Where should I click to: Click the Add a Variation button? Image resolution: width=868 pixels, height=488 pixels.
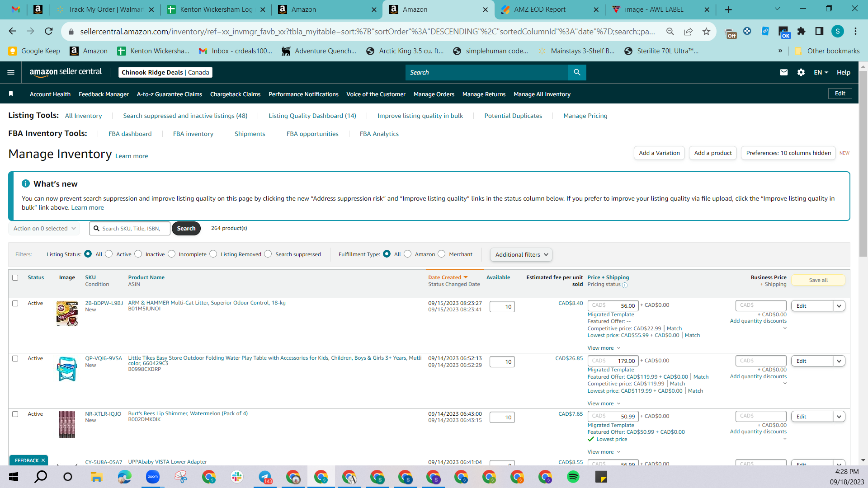(x=659, y=153)
